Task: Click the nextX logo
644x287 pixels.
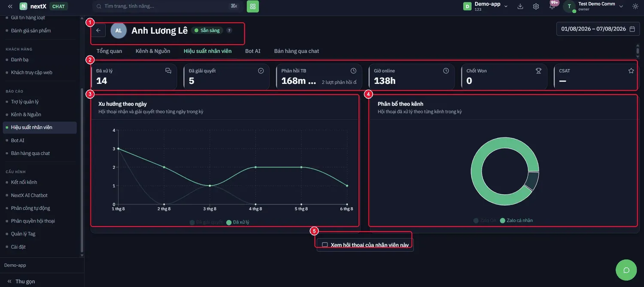Action: pyautogui.click(x=33, y=6)
